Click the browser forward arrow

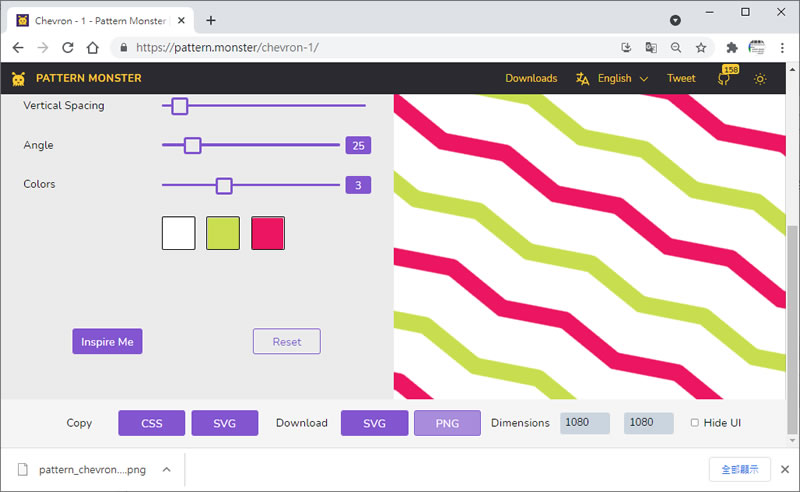pyautogui.click(x=43, y=47)
